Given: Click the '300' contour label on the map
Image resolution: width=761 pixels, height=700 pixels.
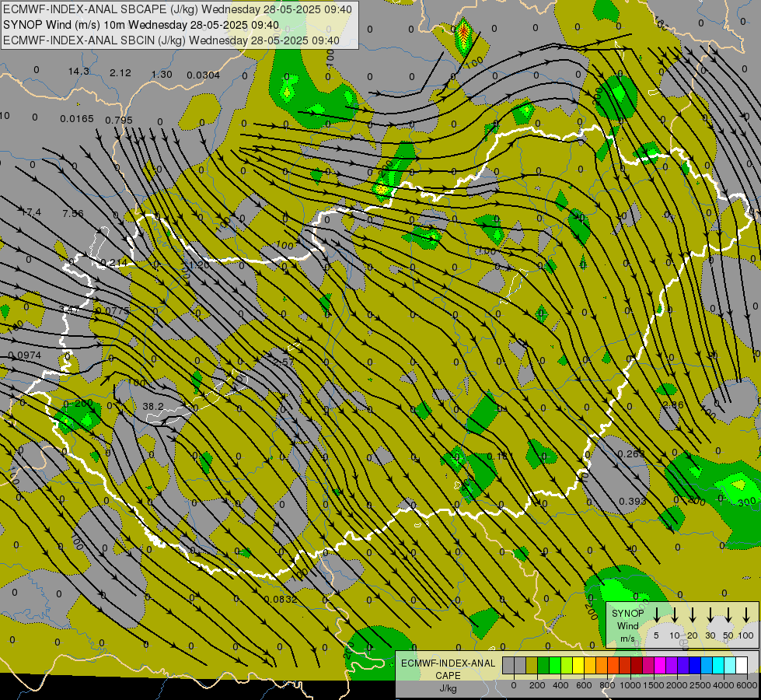Looking at the screenshot, I should coord(747,502).
